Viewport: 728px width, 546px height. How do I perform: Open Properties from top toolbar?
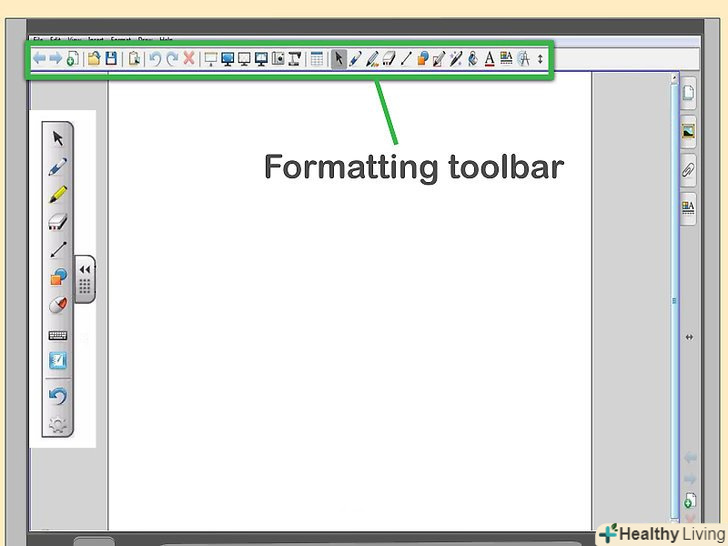point(506,58)
